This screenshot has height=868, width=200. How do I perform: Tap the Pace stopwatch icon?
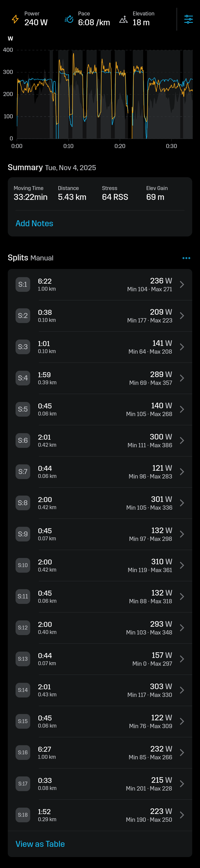point(69,19)
